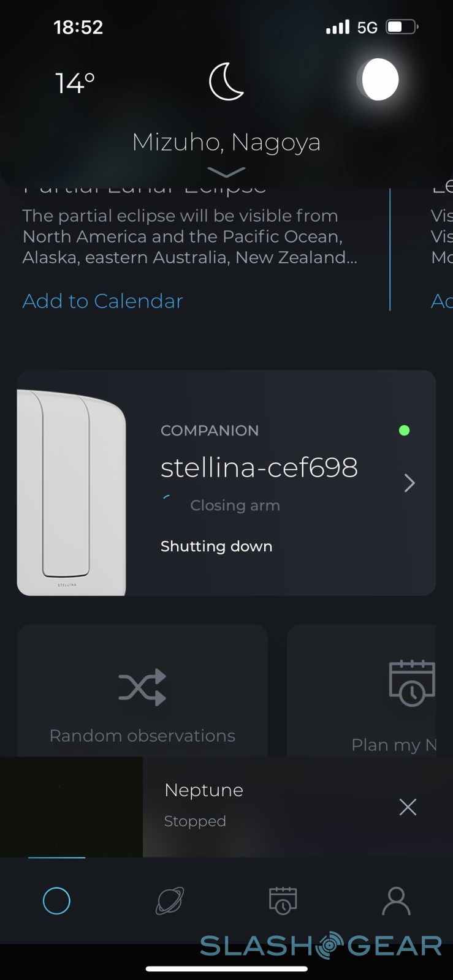Open the user profile tab
This screenshot has height=980, width=453.
pyautogui.click(x=396, y=901)
